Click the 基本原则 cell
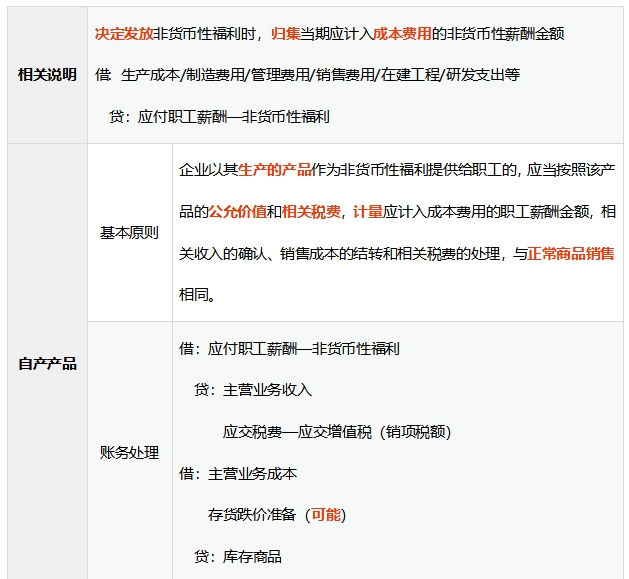629x579 pixels. point(129,232)
